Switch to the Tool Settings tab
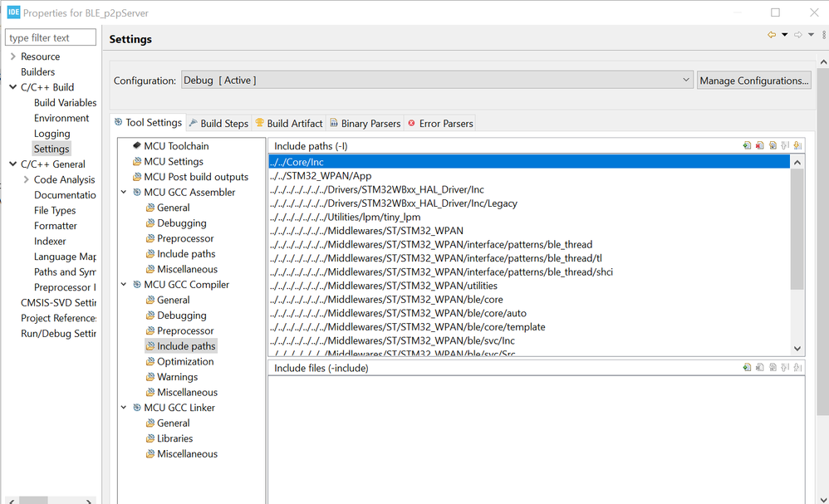 (148, 123)
